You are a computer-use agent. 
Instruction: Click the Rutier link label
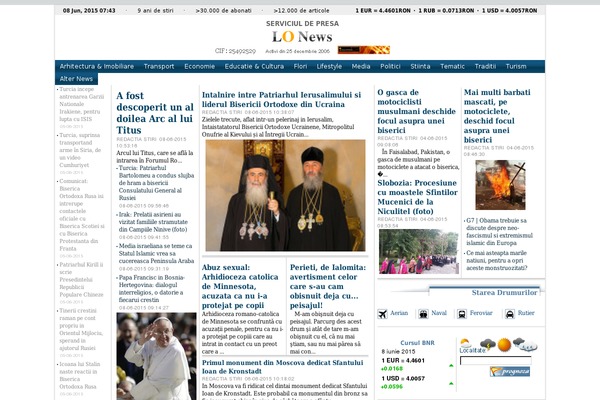pos(526,313)
